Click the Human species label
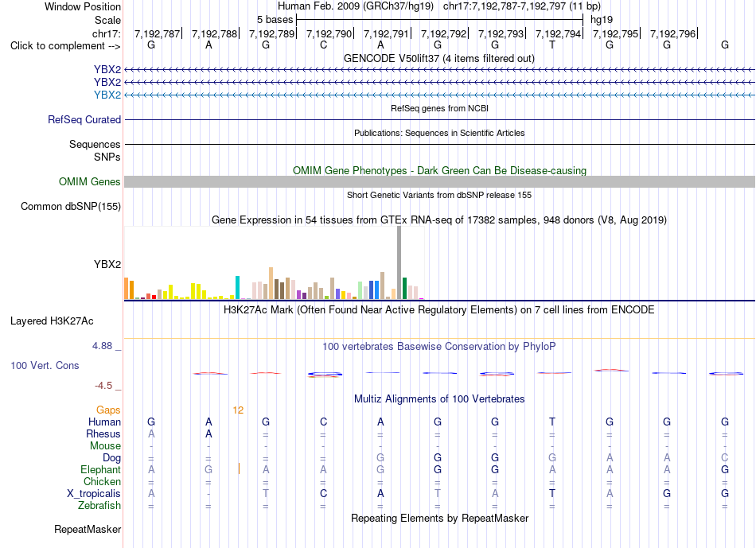 pyautogui.click(x=104, y=422)
